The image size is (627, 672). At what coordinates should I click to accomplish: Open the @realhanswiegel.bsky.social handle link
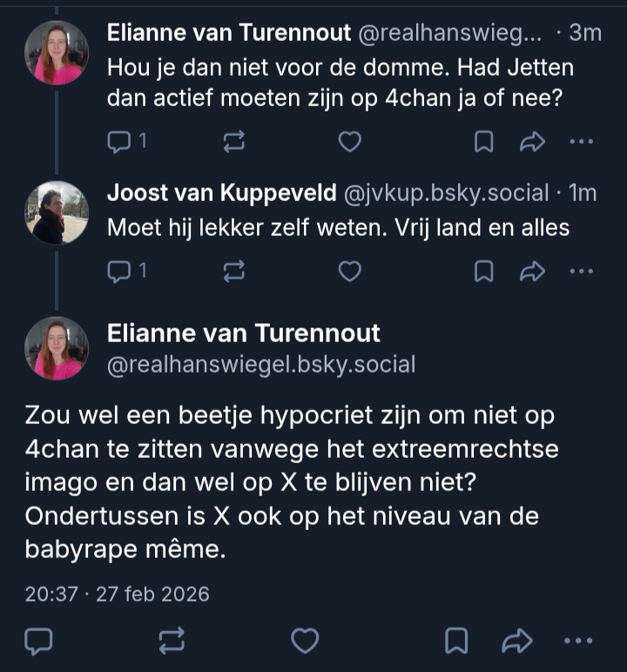(x=260, y=365)
